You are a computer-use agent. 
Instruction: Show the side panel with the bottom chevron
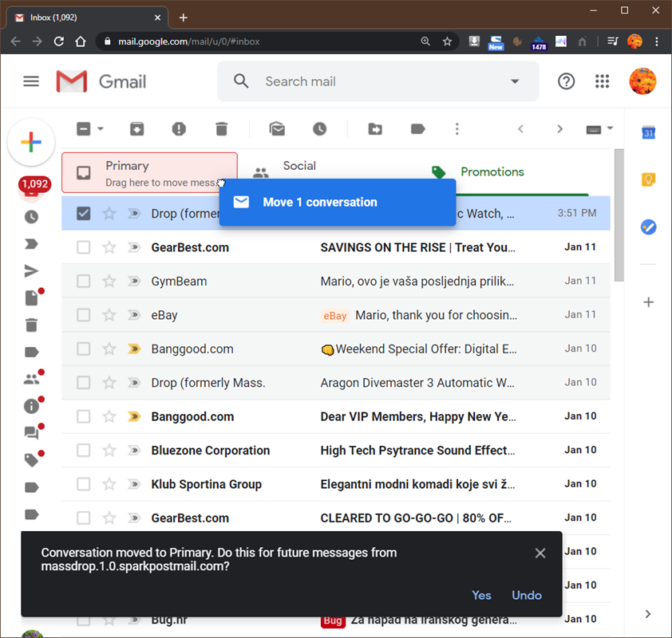[x=648, y=614]
